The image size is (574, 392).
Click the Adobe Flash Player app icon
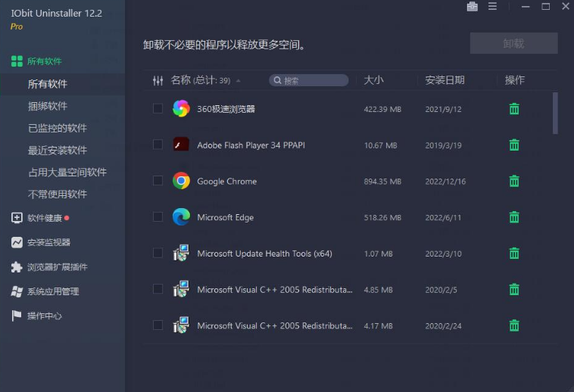tap(181, 145)
